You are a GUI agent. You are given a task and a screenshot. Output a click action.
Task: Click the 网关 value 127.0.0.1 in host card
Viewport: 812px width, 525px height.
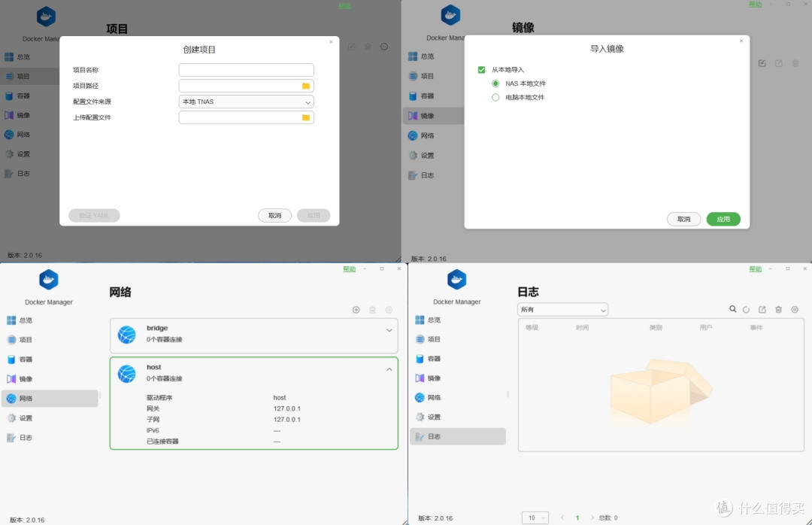287,408
